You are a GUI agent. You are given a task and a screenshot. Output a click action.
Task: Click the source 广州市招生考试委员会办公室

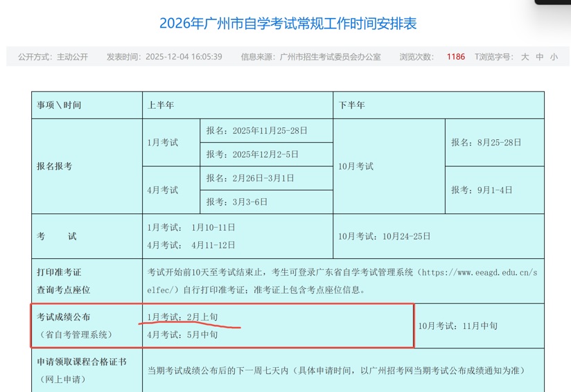click(x=330, y=57)
